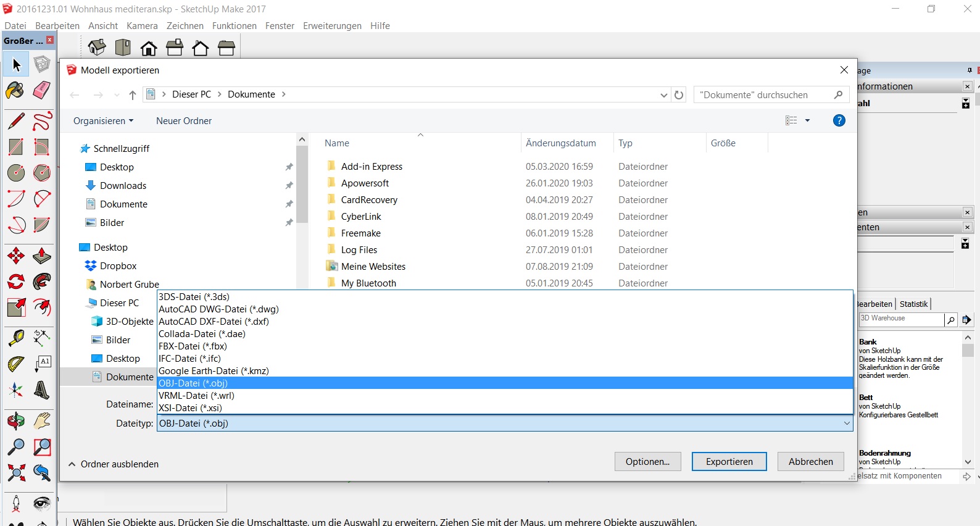This screenshot has width=980, height=526.
Task: Choose the 3D Text tool
Action: (42, 390)
